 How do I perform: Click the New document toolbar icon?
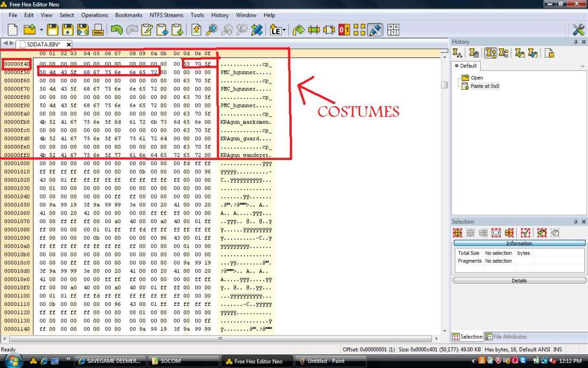click(x=13, y=30)
